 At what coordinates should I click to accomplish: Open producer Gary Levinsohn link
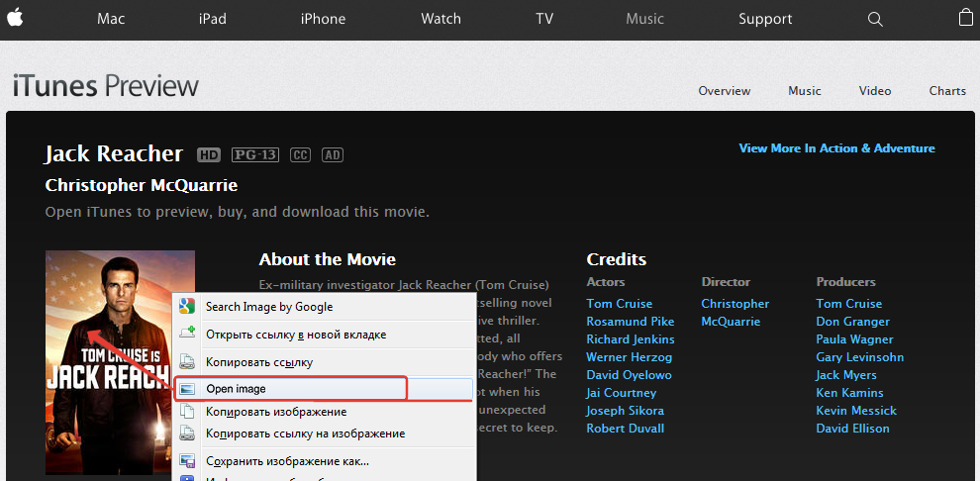click(x=859, y=357)
